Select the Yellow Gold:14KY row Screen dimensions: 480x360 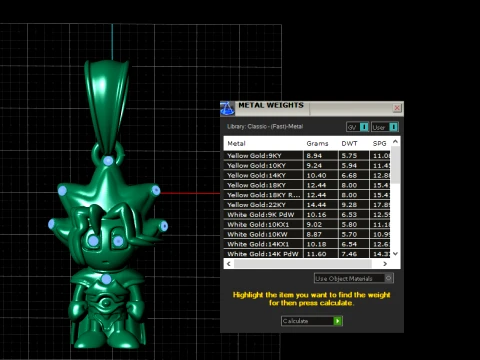tap(307, 175)
